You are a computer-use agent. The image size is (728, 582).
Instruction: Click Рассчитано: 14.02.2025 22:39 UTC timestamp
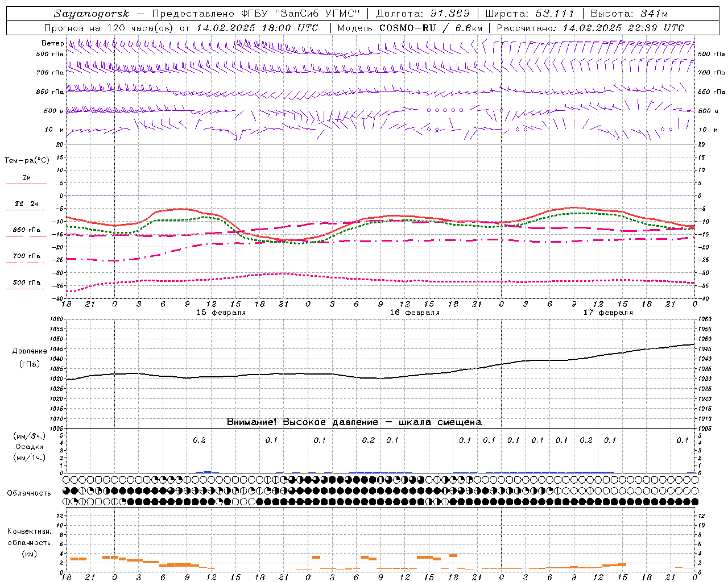pos(590,28)
